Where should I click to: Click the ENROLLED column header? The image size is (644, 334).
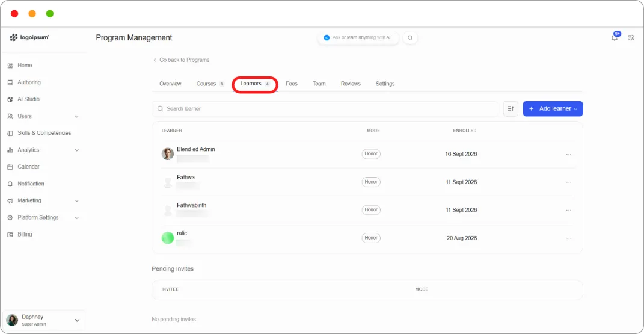click(465, 131)
